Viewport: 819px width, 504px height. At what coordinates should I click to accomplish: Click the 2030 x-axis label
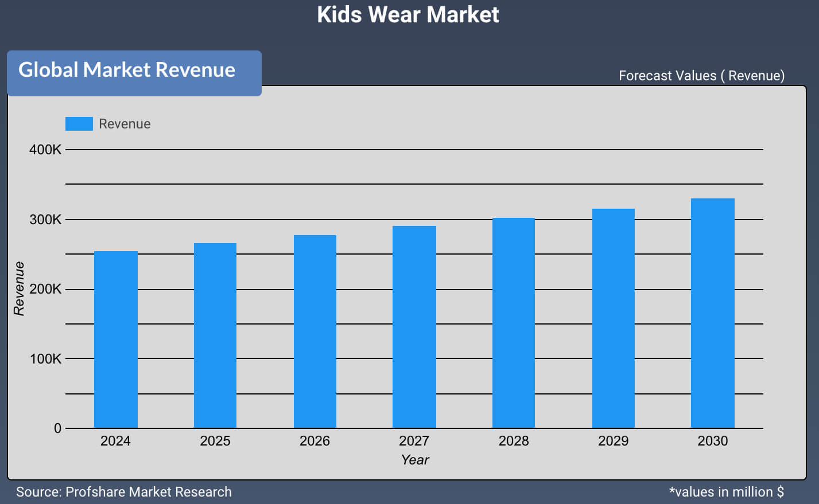[x=713, y=441]
